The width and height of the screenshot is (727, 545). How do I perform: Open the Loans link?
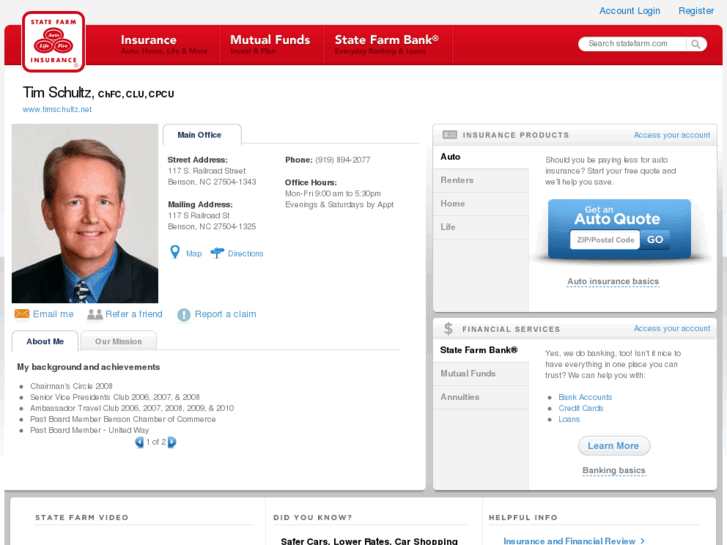[x=569, y=419]
